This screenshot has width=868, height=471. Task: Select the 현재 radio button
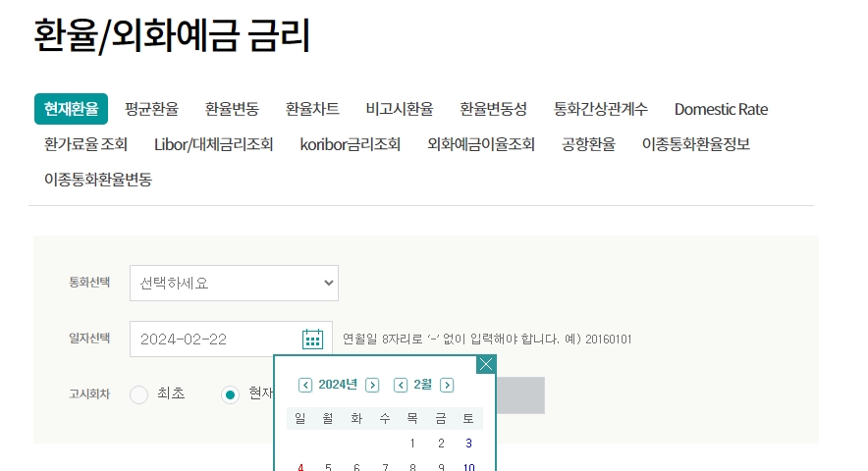click(x=231, y=394)
